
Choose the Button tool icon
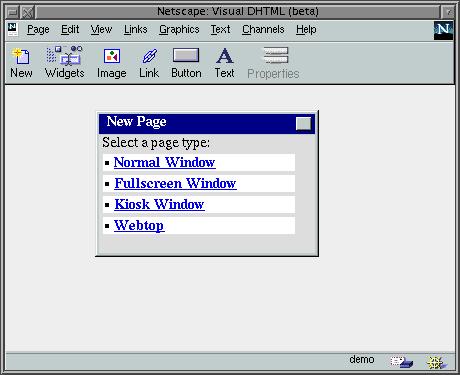pos(186,55)
